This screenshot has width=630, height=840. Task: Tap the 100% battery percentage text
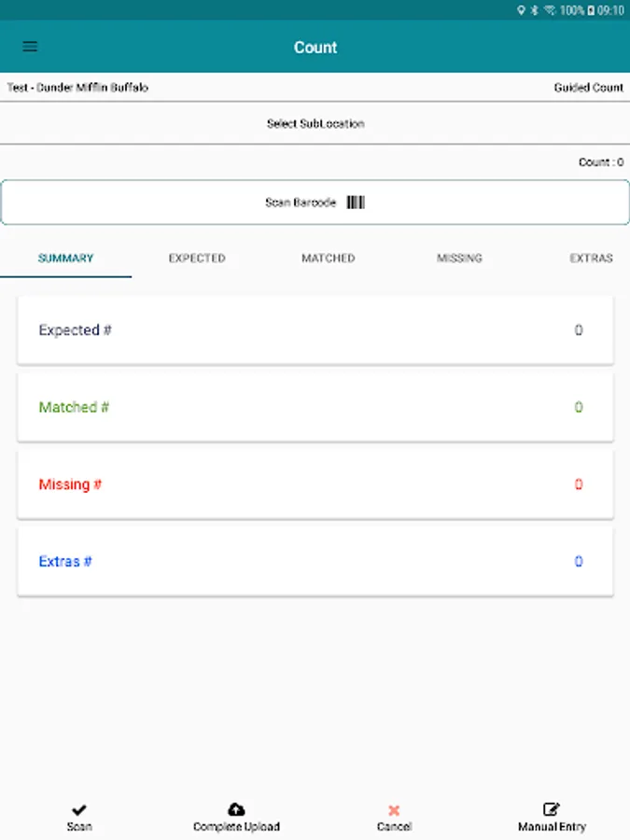571,10
